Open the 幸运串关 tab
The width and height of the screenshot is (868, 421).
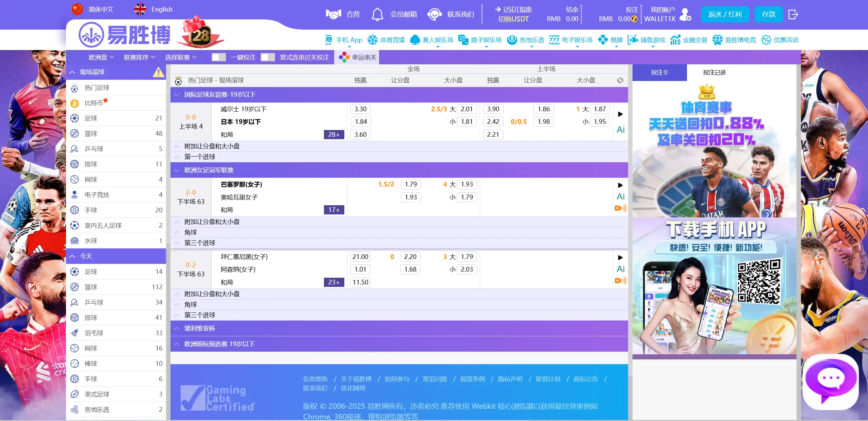coord(357,57)
